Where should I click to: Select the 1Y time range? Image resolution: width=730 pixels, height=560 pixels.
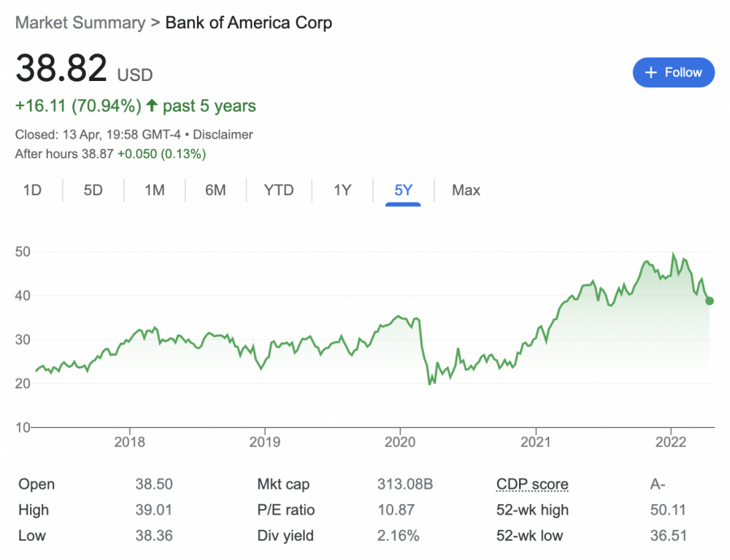coord(341,190)
